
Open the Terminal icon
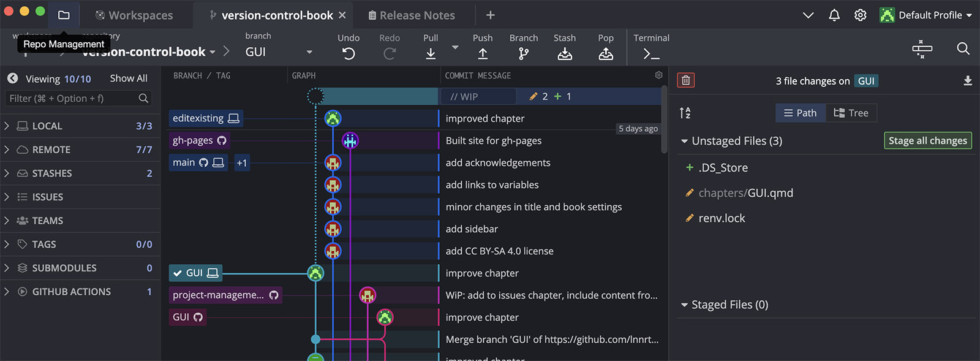(652, 54)
